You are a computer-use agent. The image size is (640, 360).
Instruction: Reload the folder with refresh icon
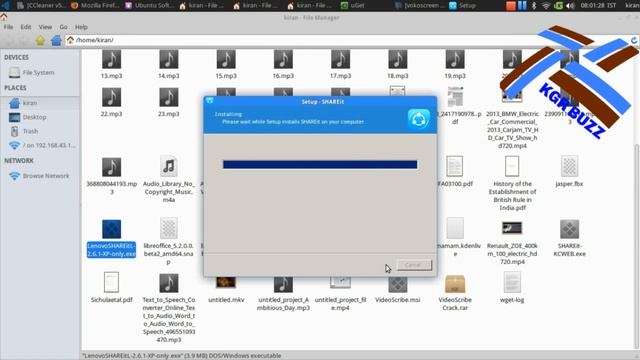(634, 40)
